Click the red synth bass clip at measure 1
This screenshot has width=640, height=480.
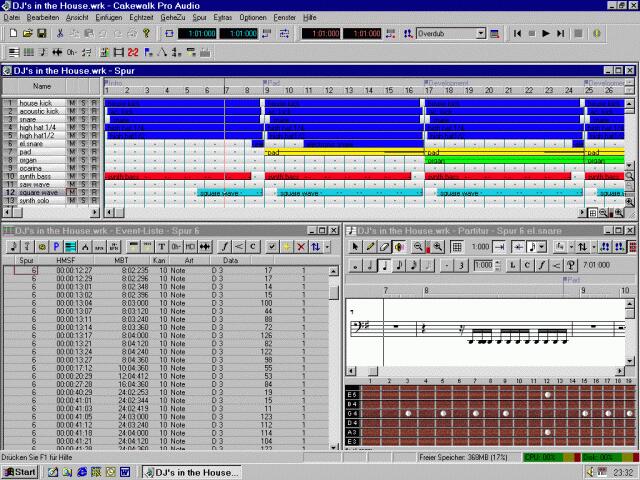(x=178, y=176)
